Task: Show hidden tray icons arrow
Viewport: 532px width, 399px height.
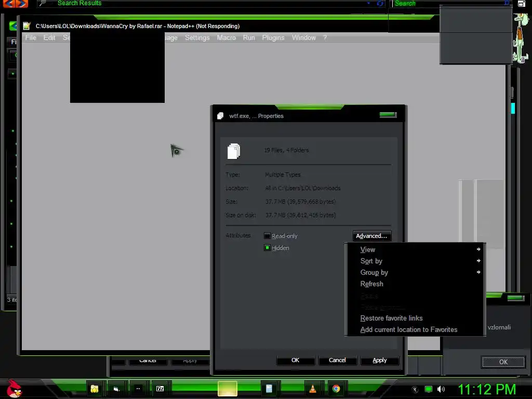Action: tap(415, 390)
